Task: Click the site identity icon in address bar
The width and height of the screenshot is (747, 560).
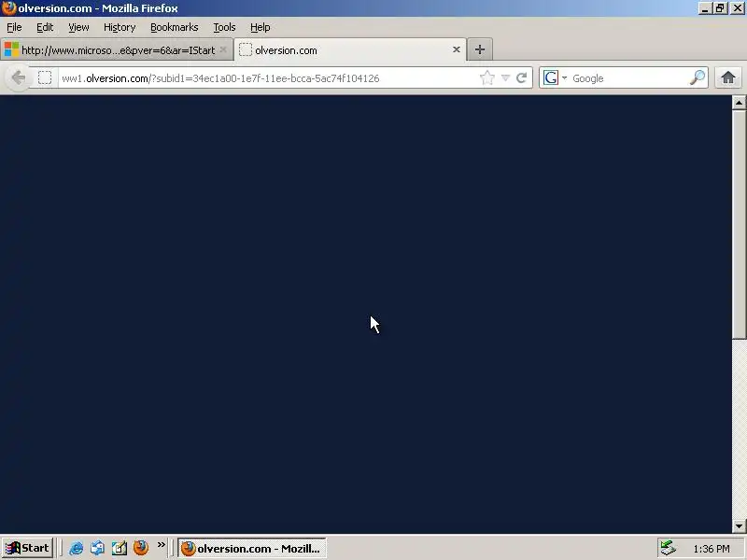Action: coord(45,77)
